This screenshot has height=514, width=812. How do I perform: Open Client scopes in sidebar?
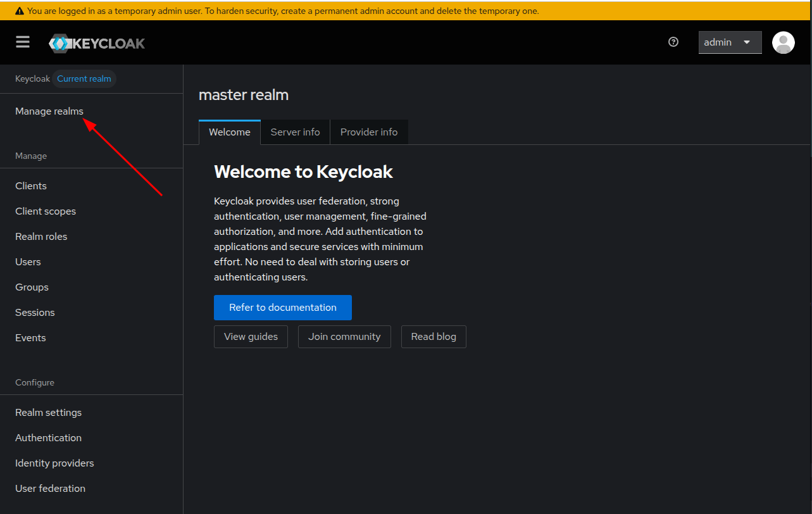(x=46, y=211)
